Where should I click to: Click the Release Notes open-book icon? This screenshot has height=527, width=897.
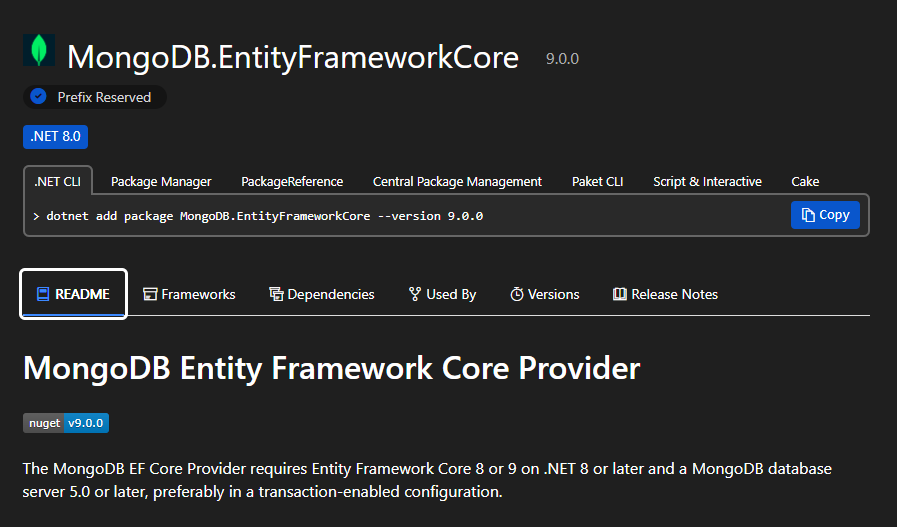[620, 294]
